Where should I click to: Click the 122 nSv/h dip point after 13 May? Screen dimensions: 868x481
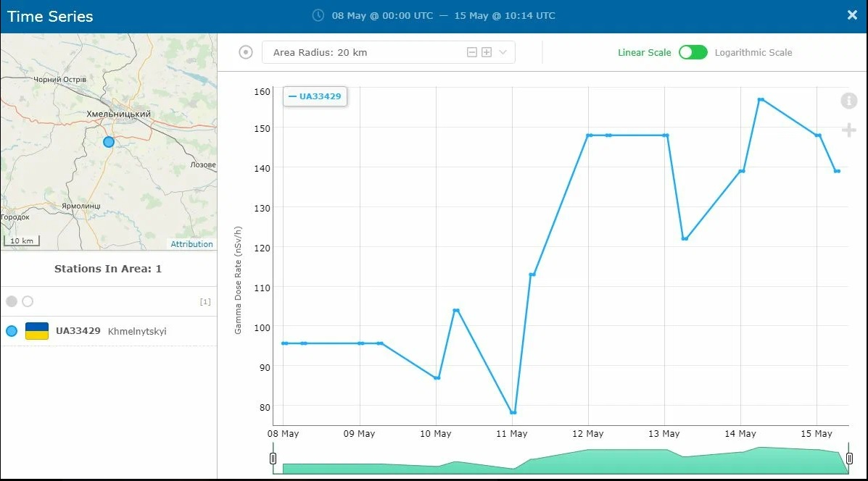click(685, 239)
